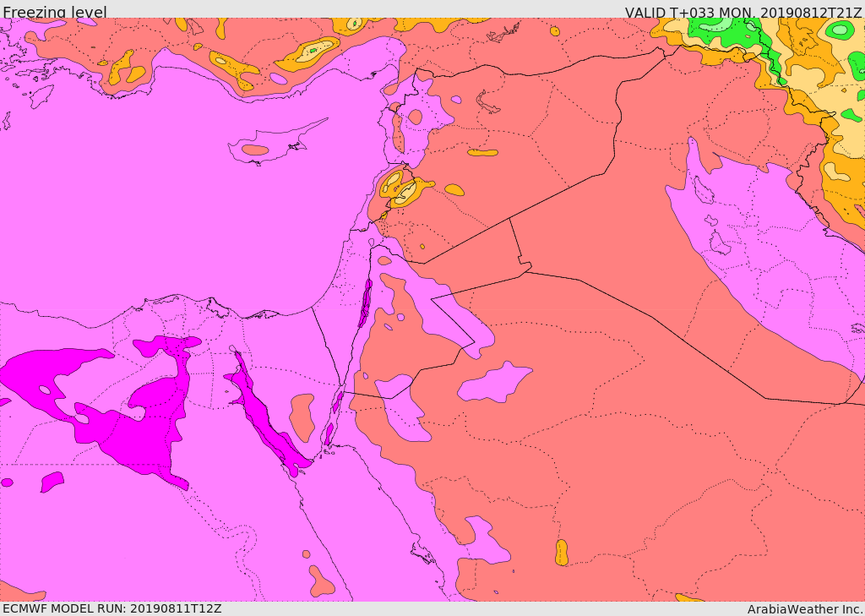Screen dimensions: 865x616
Task: Click the 'VALID T+033 MON. 20190812T21Z' timestamp
Action: click(x=743, y=12)
